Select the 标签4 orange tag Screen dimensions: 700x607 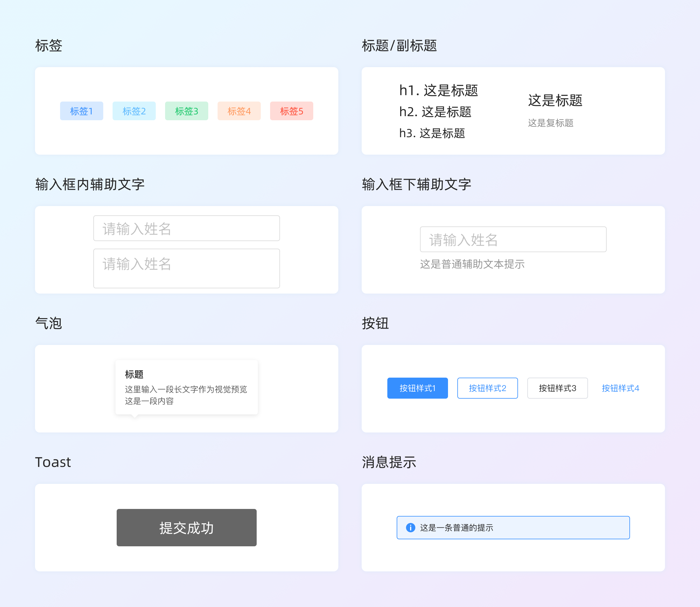[x=239, y=111]
